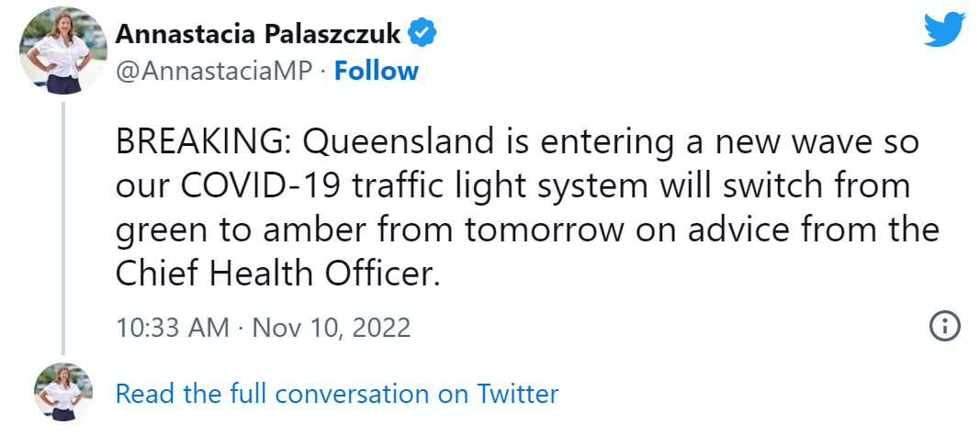The height and width of the screenshot is (436, 980).
Task: Click the vertical thread line under avatar
Action: click(63, 228)
